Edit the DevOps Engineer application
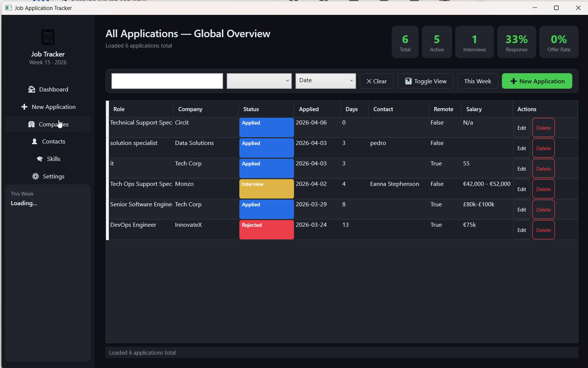The image size is (588, 368). (521, 230)
